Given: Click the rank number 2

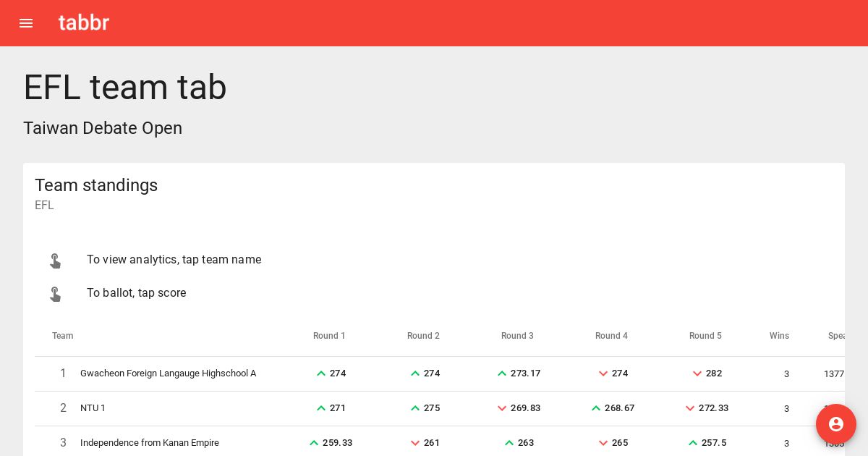Looking at the screenshot, I should pos(63,408).
